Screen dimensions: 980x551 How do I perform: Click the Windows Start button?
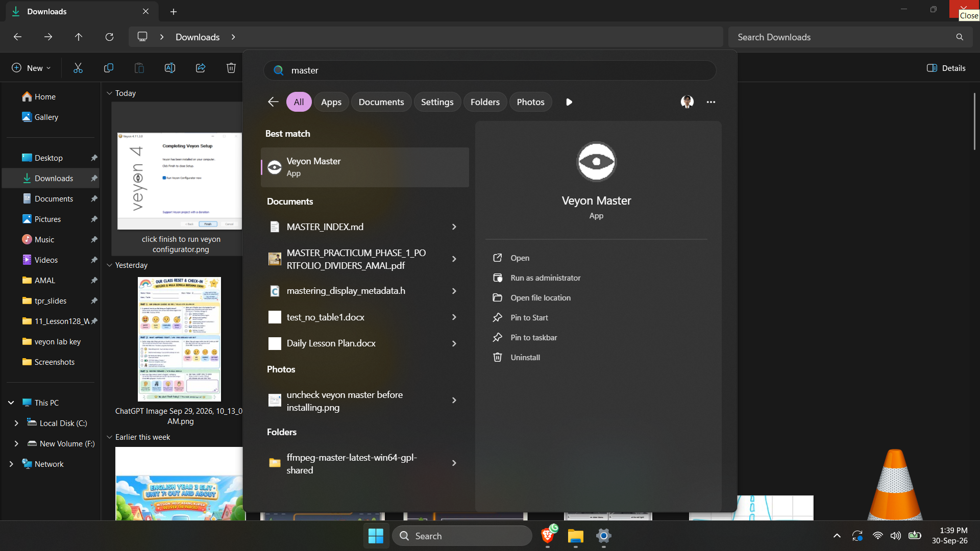click(376, 536)
